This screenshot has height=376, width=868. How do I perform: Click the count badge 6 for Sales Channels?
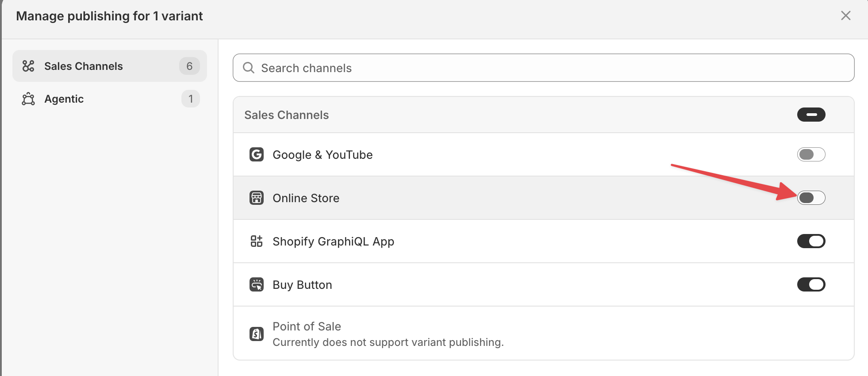pyautogui.click(x=189, y=66)
